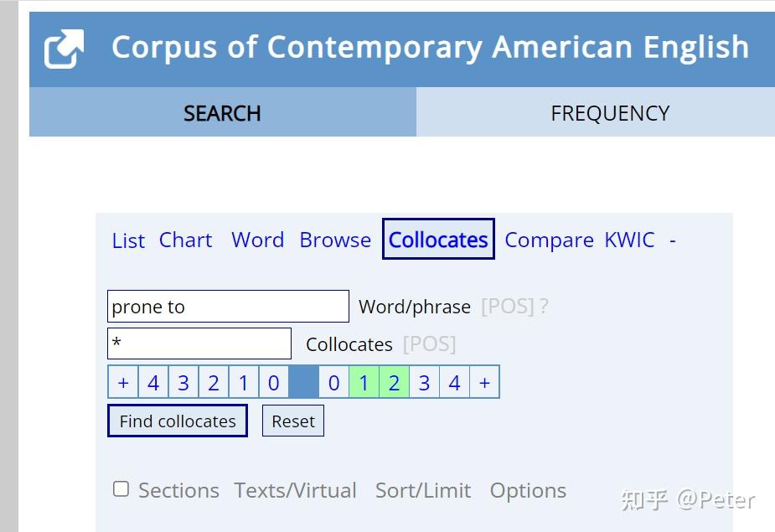Screen dimensions: 775x532
Task: Switch to the SEARCH tab
Action: pos(222,113)
